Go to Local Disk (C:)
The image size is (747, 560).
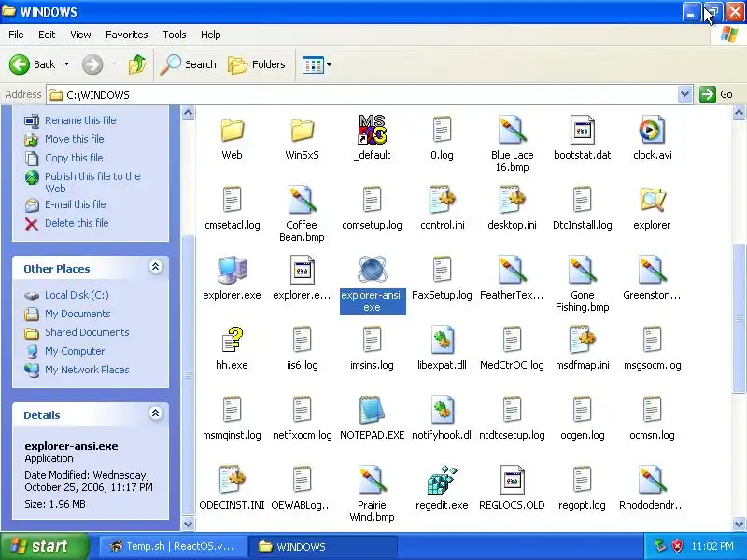click(x=77, y=295)
